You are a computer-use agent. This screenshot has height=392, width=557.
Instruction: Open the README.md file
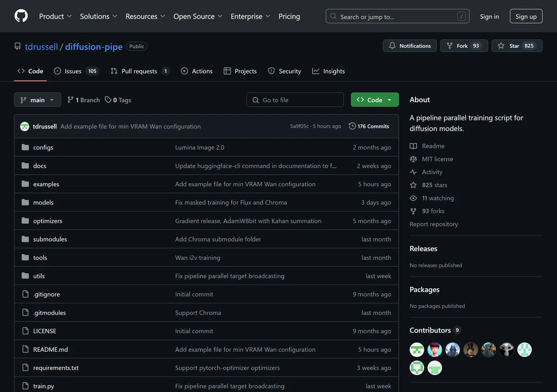coord(51,350)
